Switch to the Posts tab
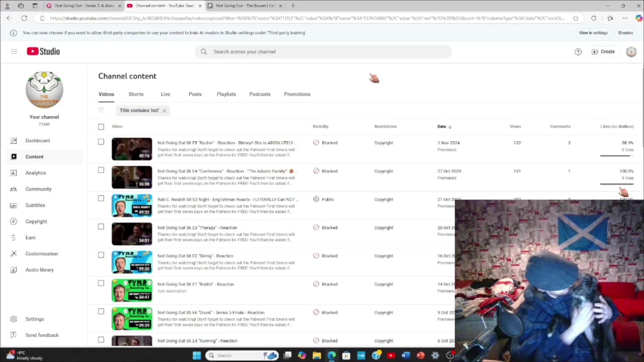This screenshot has height=362, width=644. (195, 94)
